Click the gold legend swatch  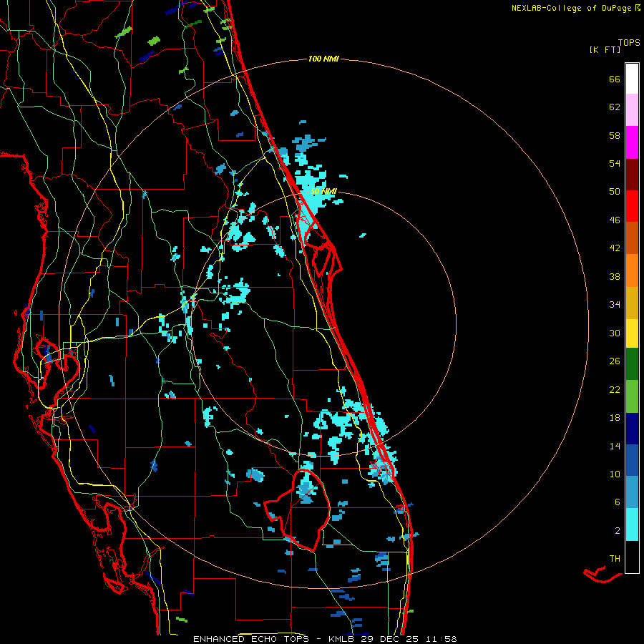(632, 303)
